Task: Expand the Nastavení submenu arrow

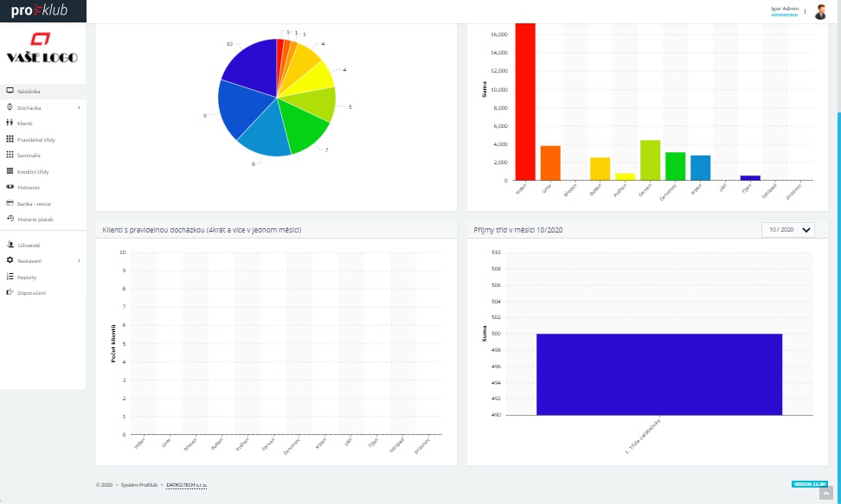Action: tap(78, 260)
